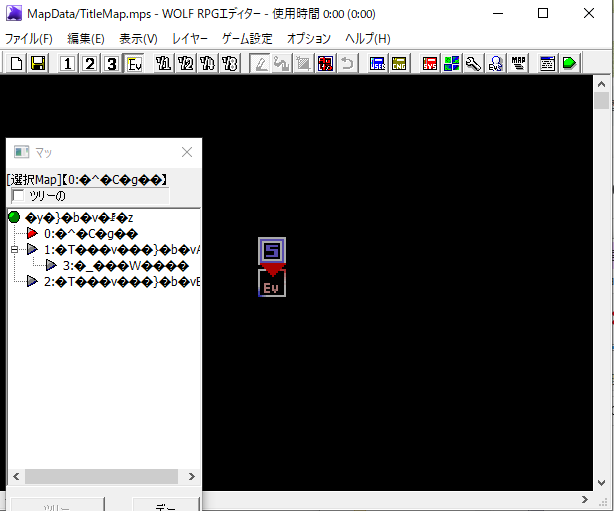Image resolution: width=614 pixels, height=511 pixels.
Task: Click map tree scroll left arrow
Action: (16, 476)
